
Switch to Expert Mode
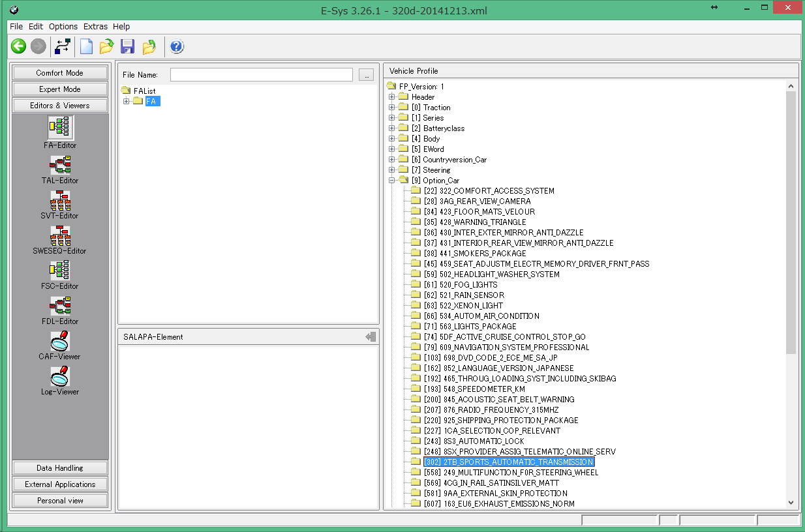[60, 89]
